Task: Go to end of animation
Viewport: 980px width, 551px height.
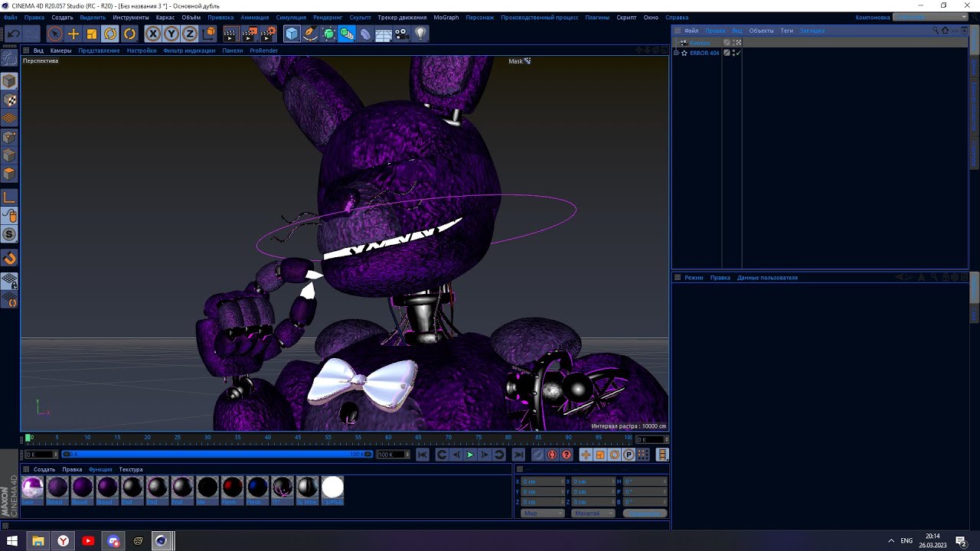Action: coord(518,455)
